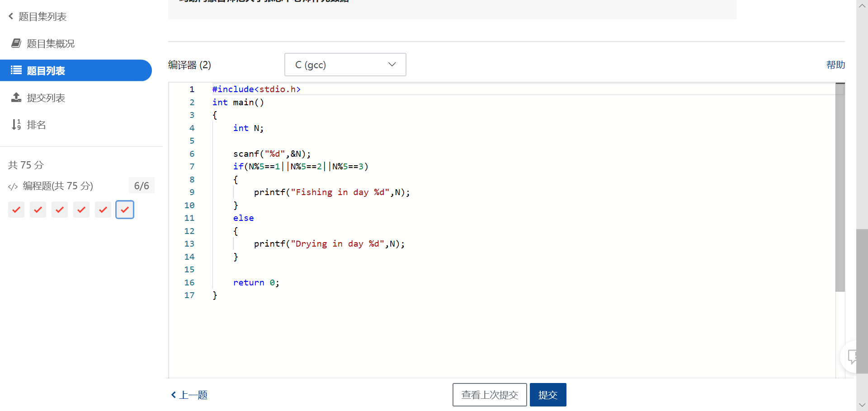Open the sixth highlighted problem checkmark box
Viewport: 868px width, 411px height.
125,210
